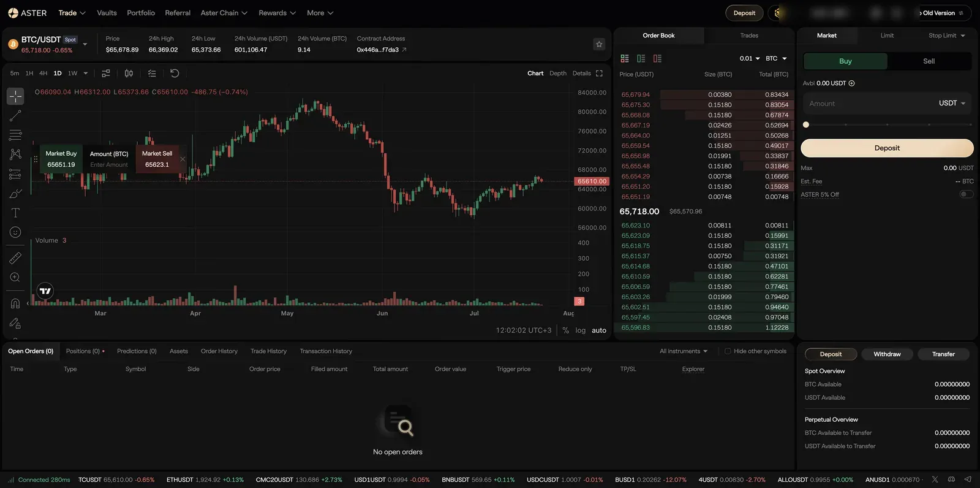Image resolution: width=980 pixels, height=488 pixels.
Task: Open chart settings icon in toolbar
Action: 106,74
